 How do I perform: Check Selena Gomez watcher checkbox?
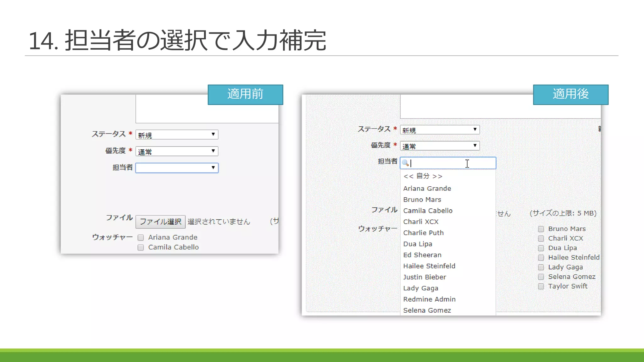(x=541, y=277)
